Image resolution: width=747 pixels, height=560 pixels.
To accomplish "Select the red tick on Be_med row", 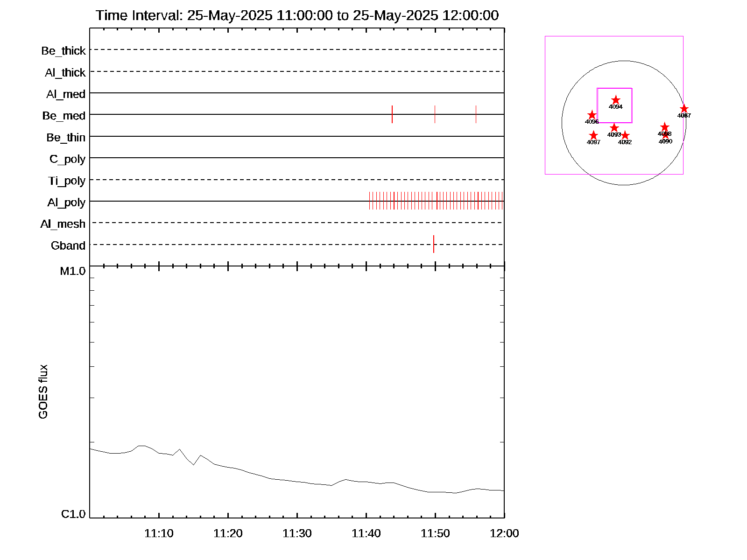I will tap(392, 114).
